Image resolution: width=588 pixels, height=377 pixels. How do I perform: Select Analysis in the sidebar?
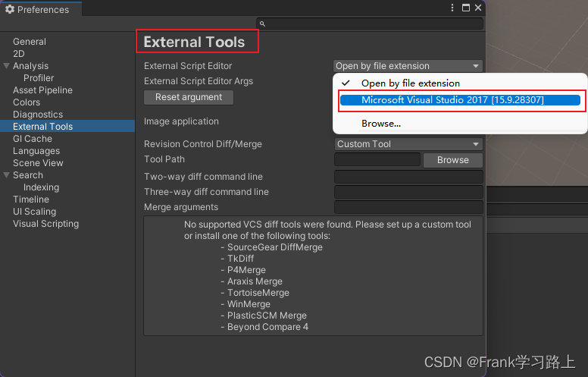coord(31,66)
